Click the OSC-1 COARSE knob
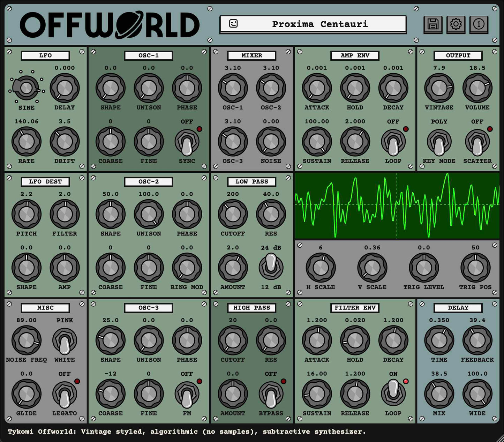 [x=111, y=142]
